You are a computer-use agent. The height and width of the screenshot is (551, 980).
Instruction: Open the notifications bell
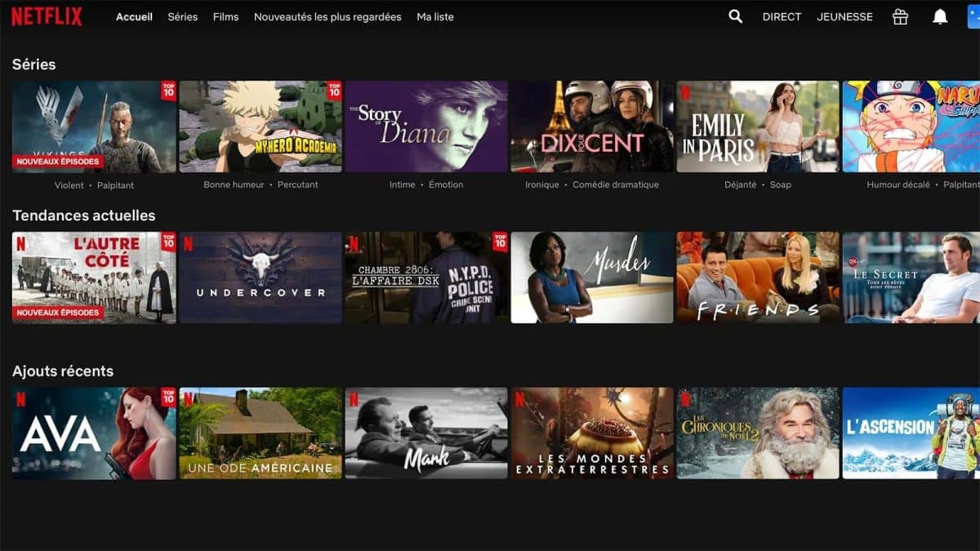coord(940,16)
